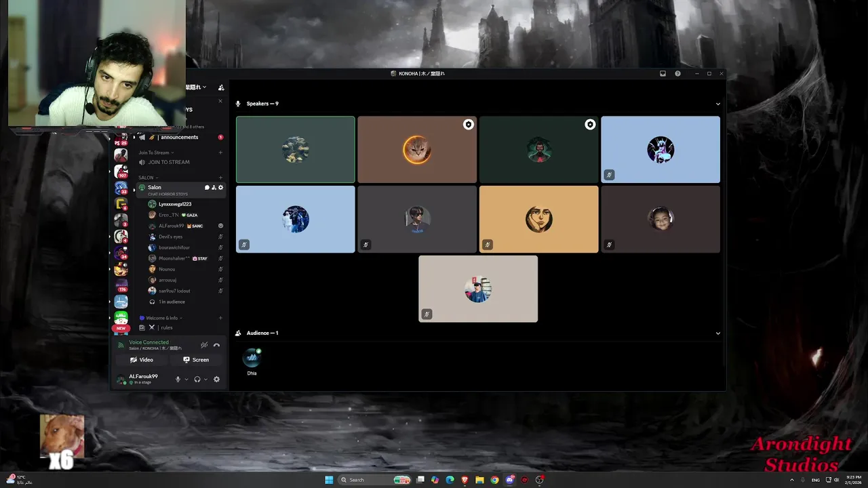868x488 pixels.
Task: Close the banner above the channel list
Action: click(x=220, y=101)
